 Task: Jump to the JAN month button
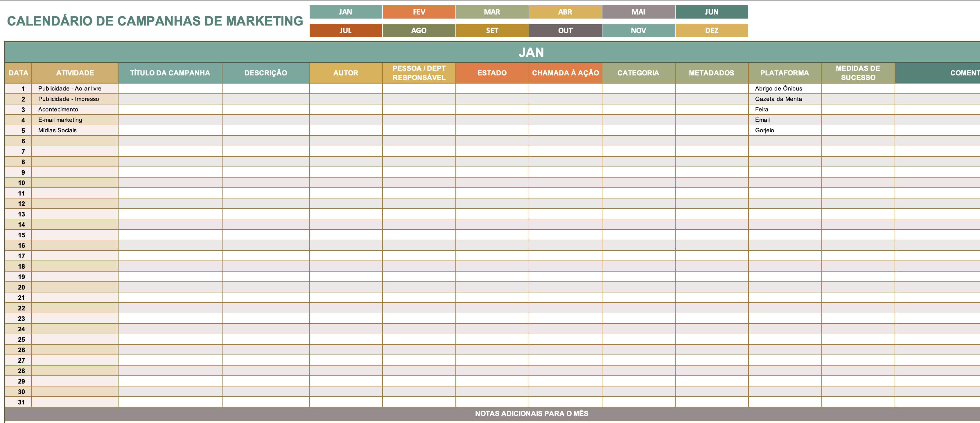pyautogui.click(x=345, y=12)
